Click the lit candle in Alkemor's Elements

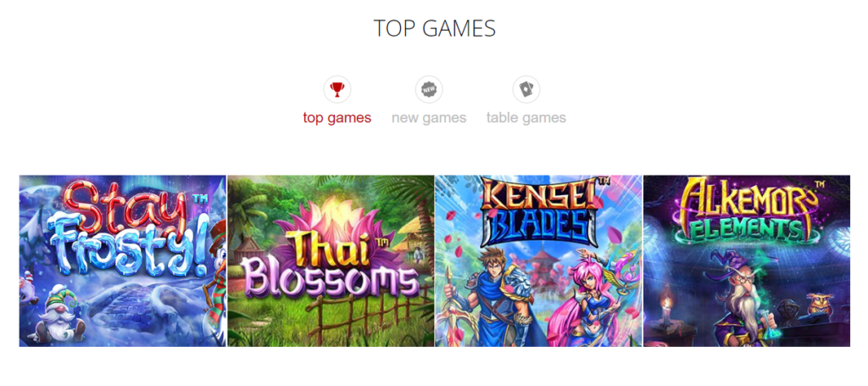[x=667, y=310]
